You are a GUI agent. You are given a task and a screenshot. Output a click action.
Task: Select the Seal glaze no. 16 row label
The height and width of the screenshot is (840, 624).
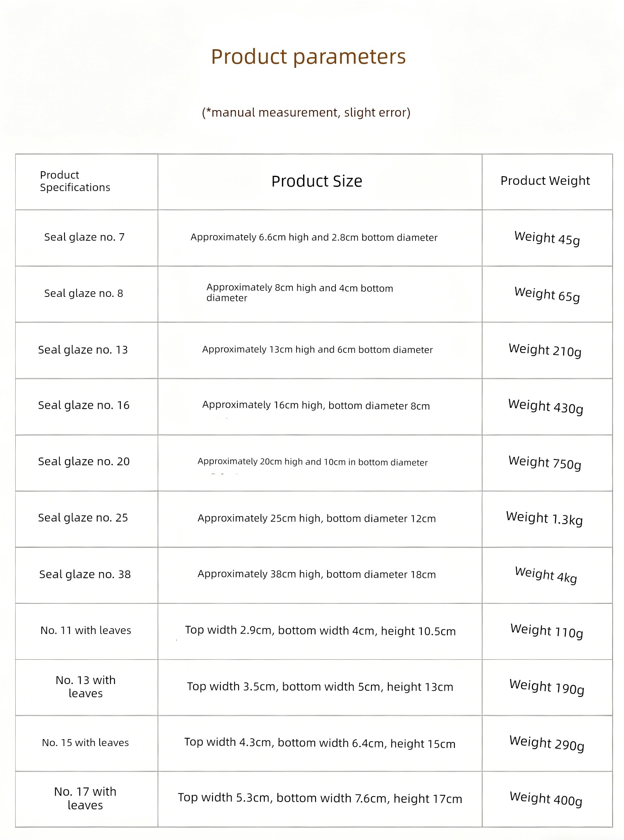pos(84,405)
